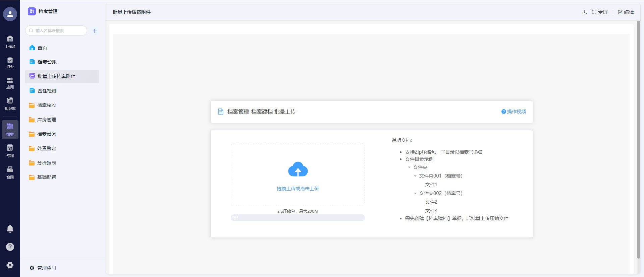644x277 pixels.
Task: Select the 四性检测 menu item
Action: coord(47,91)
